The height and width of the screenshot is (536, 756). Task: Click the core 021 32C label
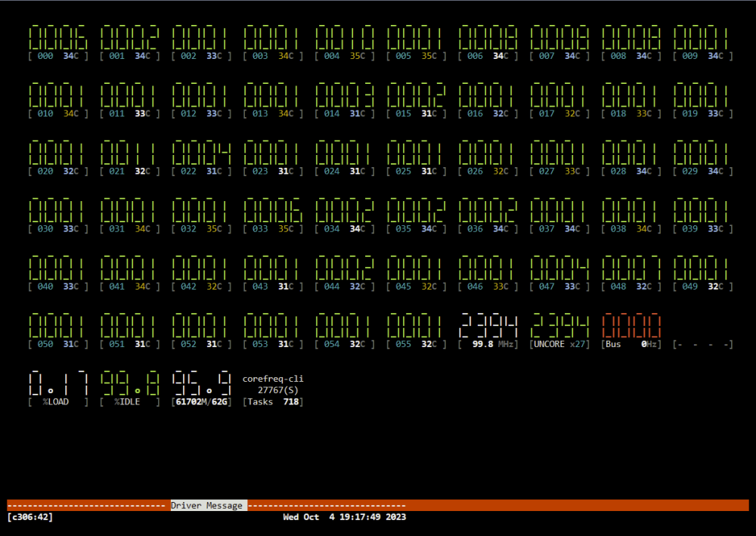130,171
